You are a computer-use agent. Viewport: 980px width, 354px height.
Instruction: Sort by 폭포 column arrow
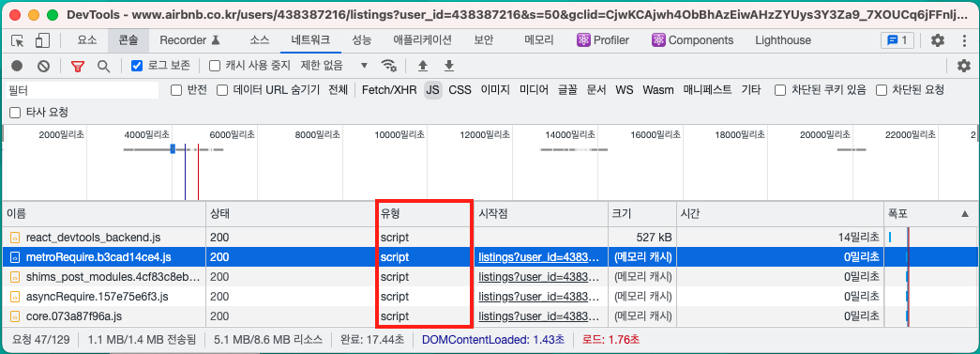coord(965,214)
